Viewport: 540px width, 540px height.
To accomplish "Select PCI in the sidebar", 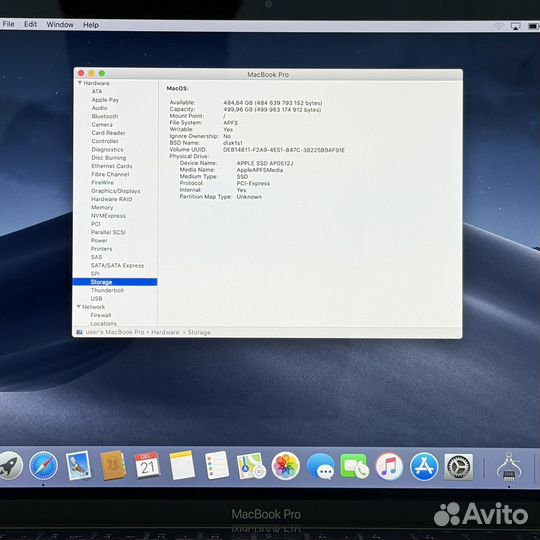I will [x=95, y=224].
